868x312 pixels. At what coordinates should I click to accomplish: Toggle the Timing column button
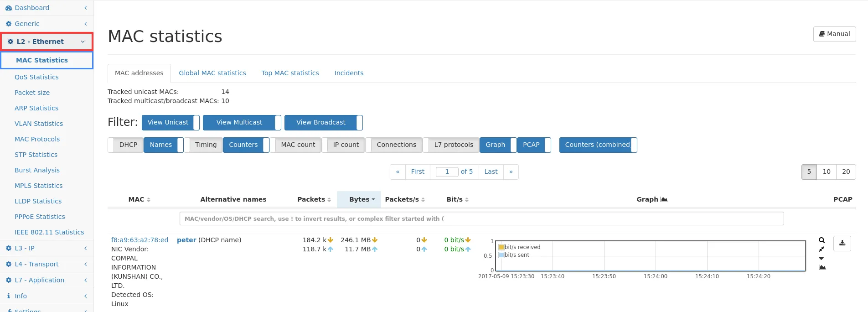click(206, 145)
